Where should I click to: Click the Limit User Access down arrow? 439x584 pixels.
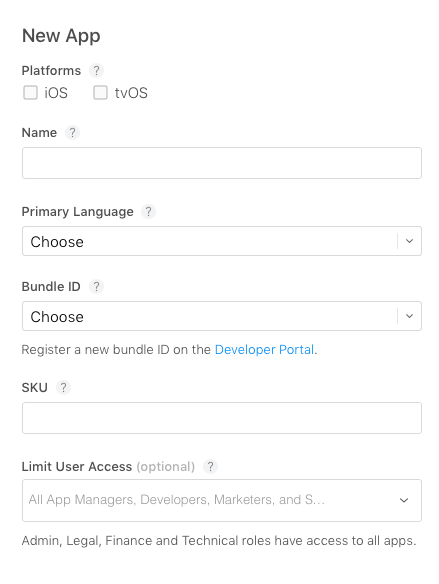pyautogui.click(x=404, y=500)
